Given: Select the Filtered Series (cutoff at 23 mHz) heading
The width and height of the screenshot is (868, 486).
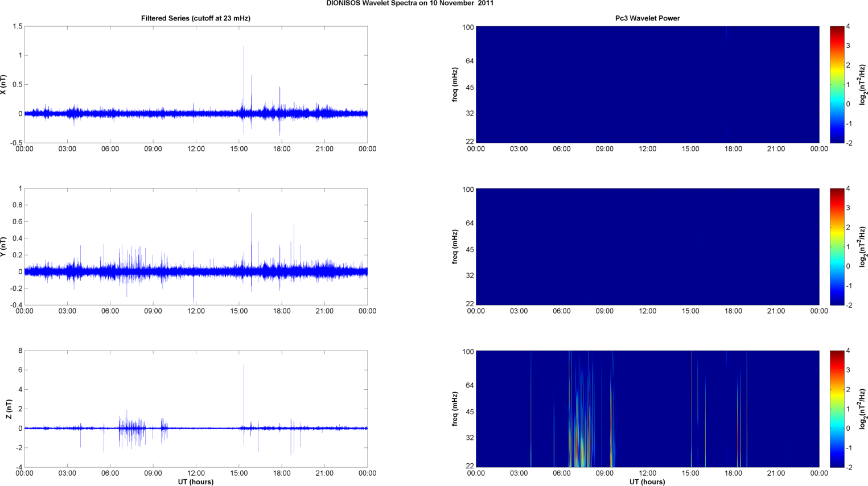Looking at the screenshot, I should [x=196, y=18].
